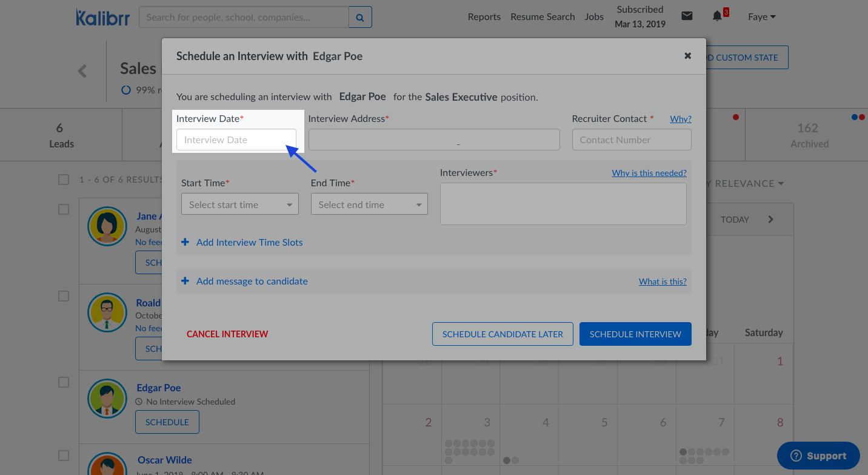868x475 pixels.
Task: Open Reports in the top navigation
Action: (484, 17)
